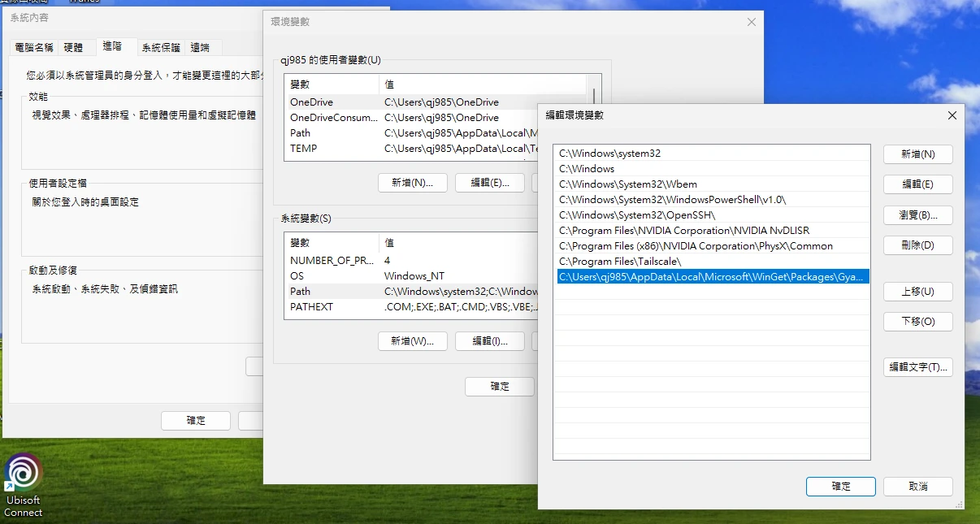Cancel path editing with 取消 button
980x524 pixels.
pos(917,486)
